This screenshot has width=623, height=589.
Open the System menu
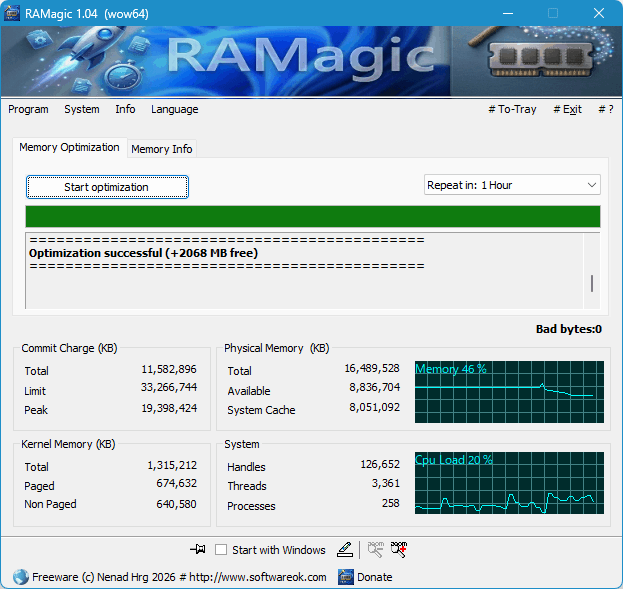[82, 109]
